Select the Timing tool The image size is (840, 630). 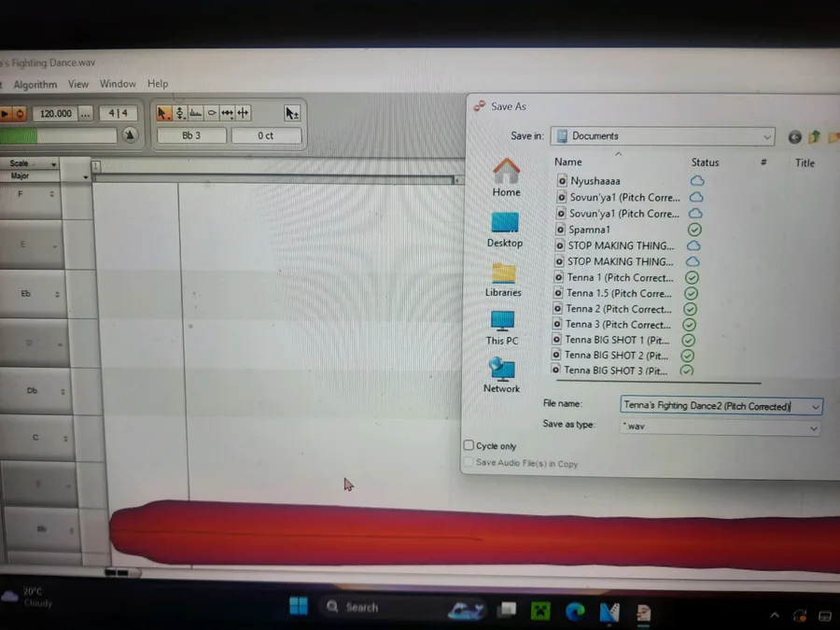(227, 113)
